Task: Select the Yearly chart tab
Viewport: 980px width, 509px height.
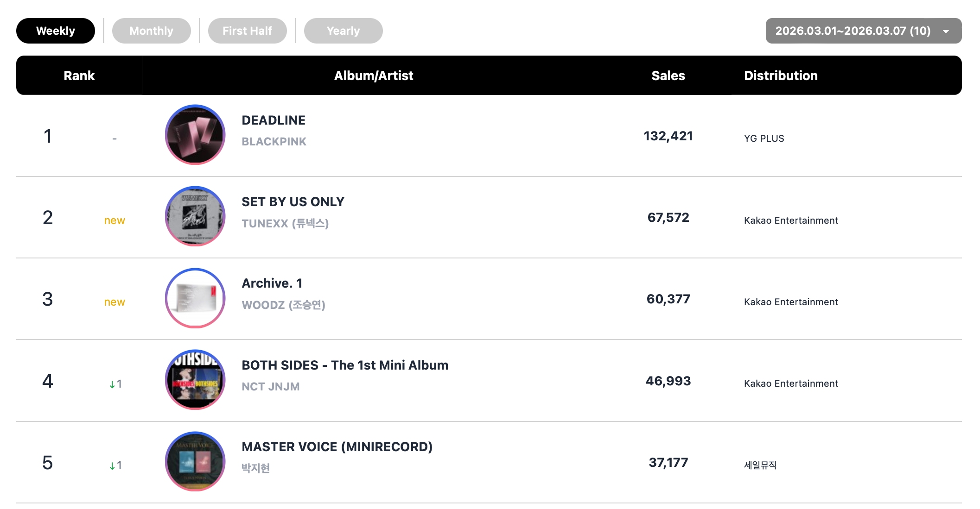Action: click(343, 31)
